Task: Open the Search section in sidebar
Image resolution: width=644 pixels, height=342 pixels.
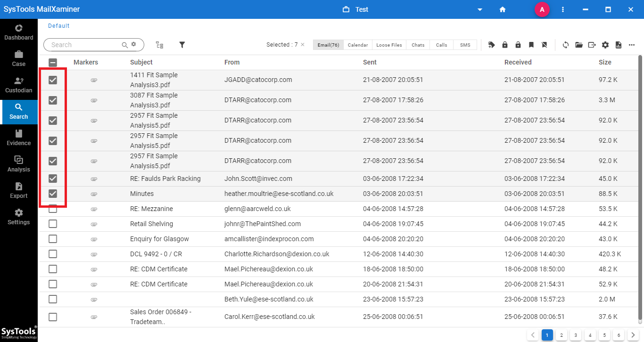Action: [x=19, y=112]
